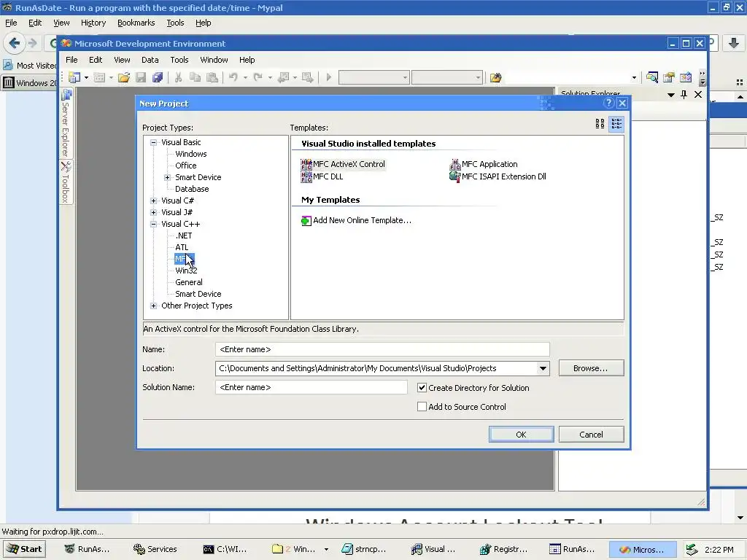Expand the Other Project Types node
This screenshot has width=747, height=560.
point(153,306)
